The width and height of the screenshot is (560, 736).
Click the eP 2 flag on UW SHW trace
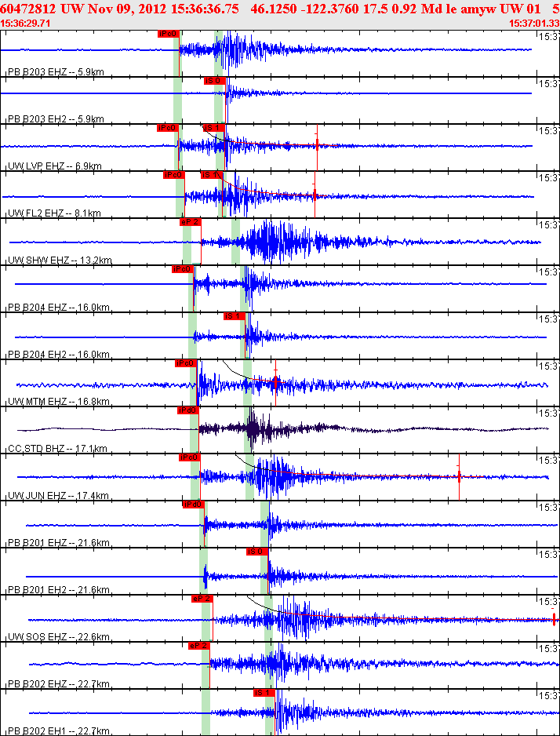click(x=191, y=222)
